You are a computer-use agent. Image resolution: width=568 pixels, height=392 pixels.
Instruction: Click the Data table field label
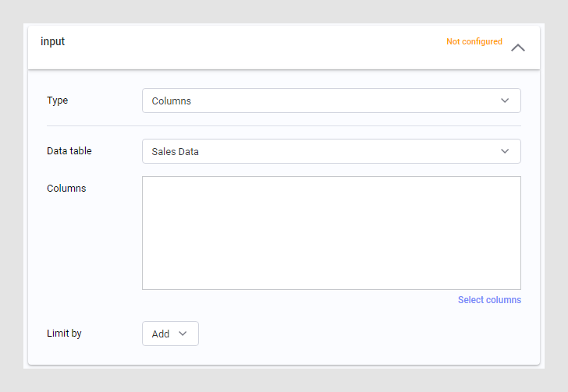click(x=69, y=150)
